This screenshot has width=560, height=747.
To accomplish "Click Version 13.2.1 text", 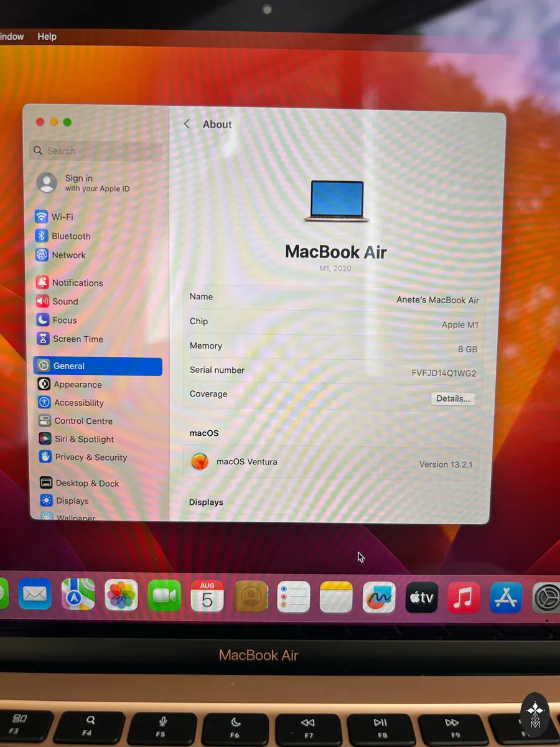I will 446,464.
